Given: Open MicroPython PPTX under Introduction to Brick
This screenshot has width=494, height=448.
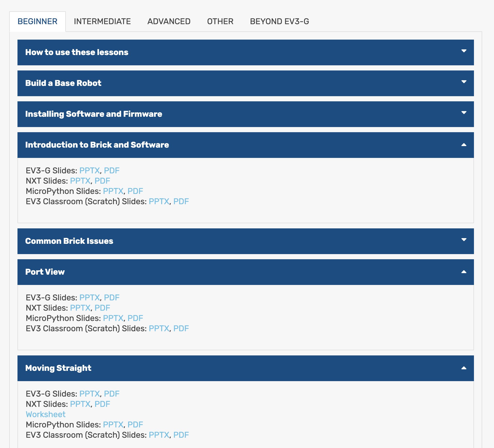Looking at the screenshot, I should tap(113, 191).
